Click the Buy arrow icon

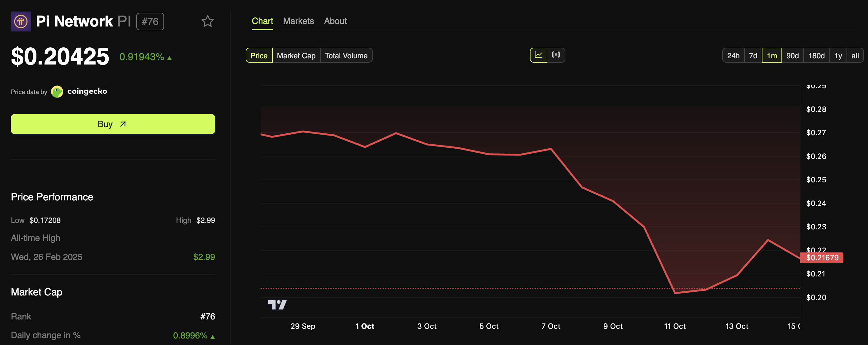point(123,124)
